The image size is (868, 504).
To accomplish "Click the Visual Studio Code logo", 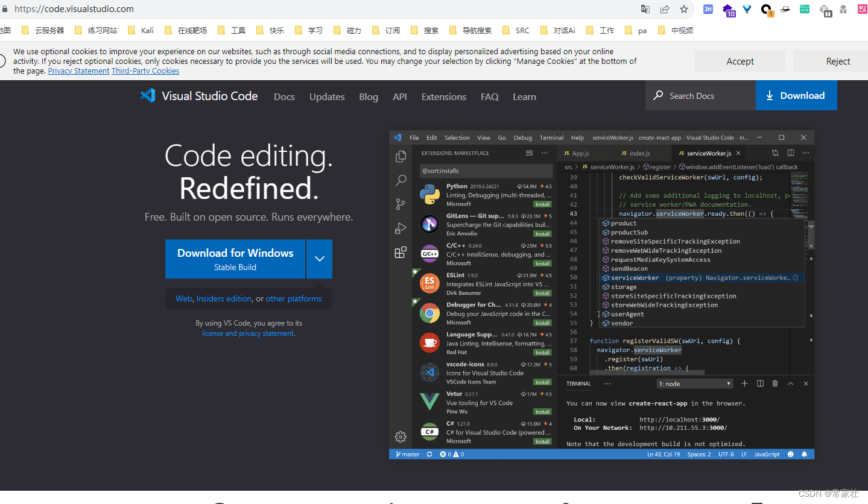I will 199,96.
